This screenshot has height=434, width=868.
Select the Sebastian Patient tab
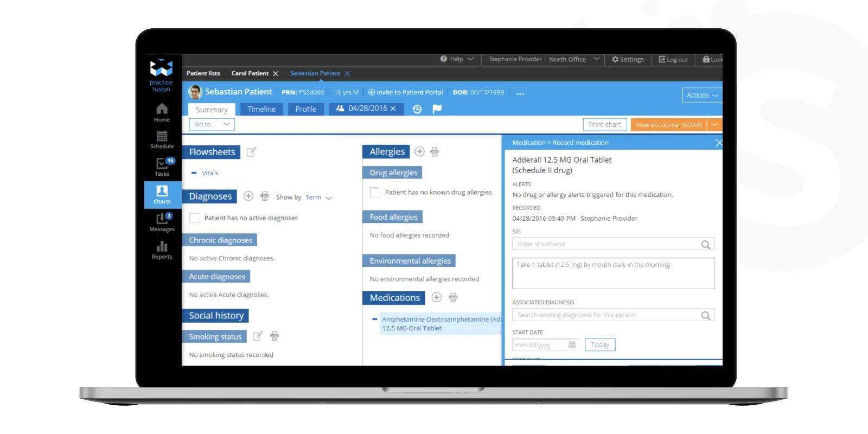point(315,74)
